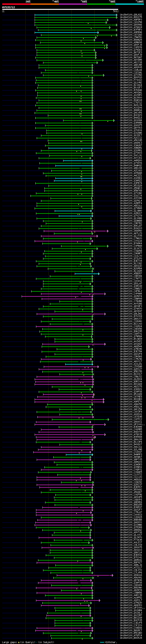The width and height of the screenshot is (146, 644).
Task: Select the UniRef100_A5BD57 label
Action: [x=131, y=273]
